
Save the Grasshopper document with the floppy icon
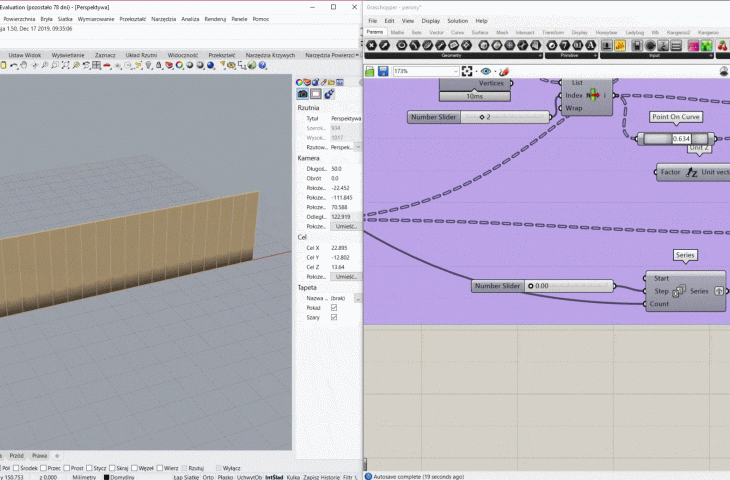coord(383,71)
